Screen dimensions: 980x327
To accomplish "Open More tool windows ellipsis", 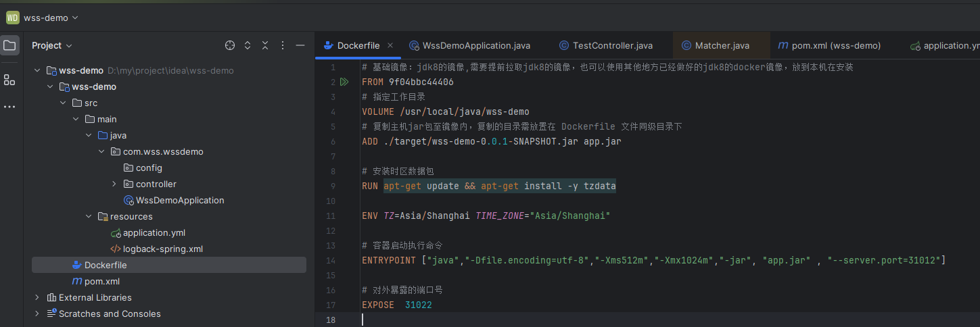I will point(9,107).
